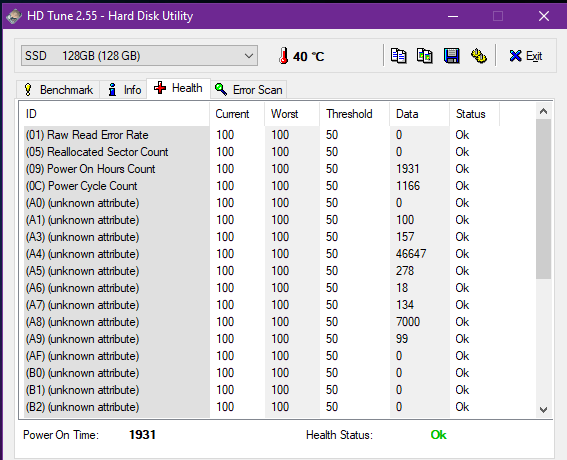
Task: Click the scroll down arrow in list
Action: click(x=543, y=410)
